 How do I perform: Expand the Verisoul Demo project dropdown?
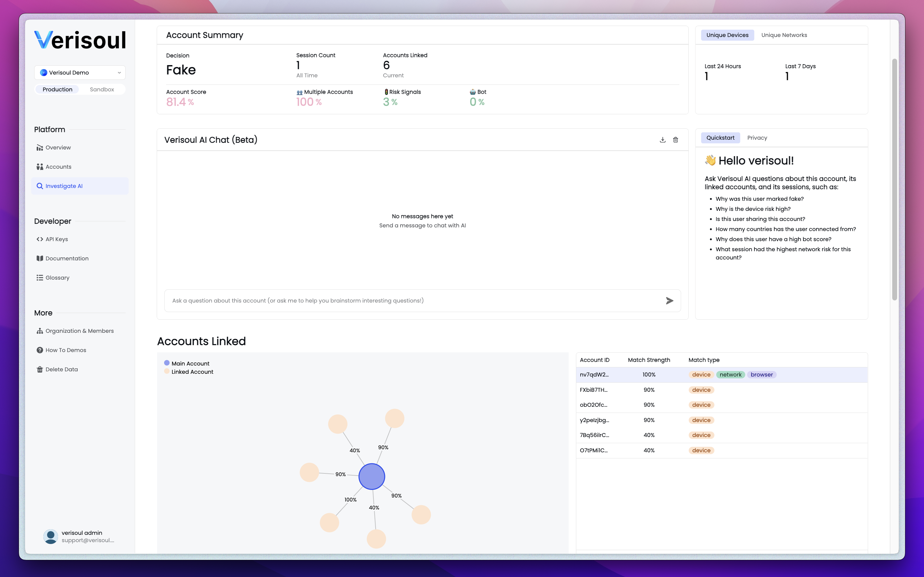80,72
